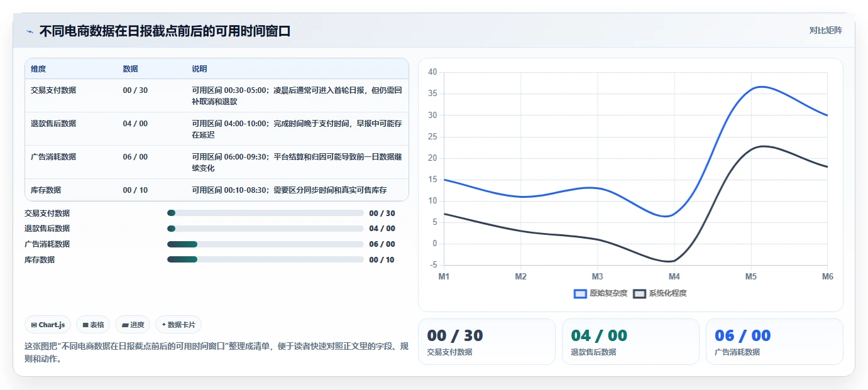This screenshot has width=868, height=390.
Task: Click table value 04 / 00
Action: [135, 124]
